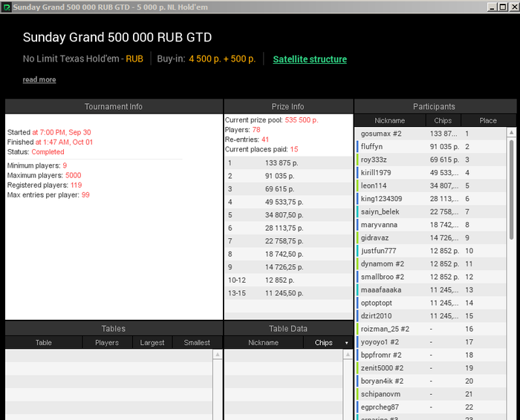Open the Satellite structure link

click(310, 59)
